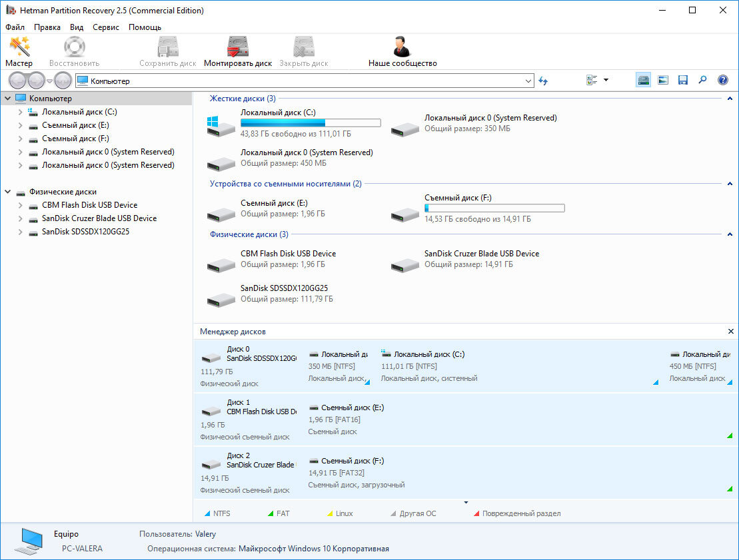Select 1,96 ГБ FAT16 partition (E:)

520,420
